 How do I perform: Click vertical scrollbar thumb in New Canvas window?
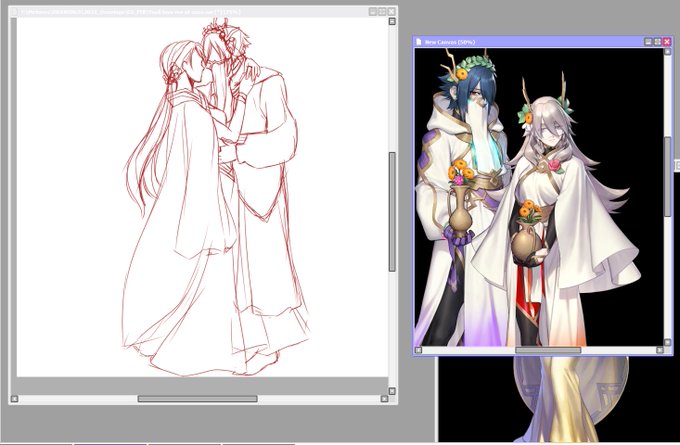[667, 177]
